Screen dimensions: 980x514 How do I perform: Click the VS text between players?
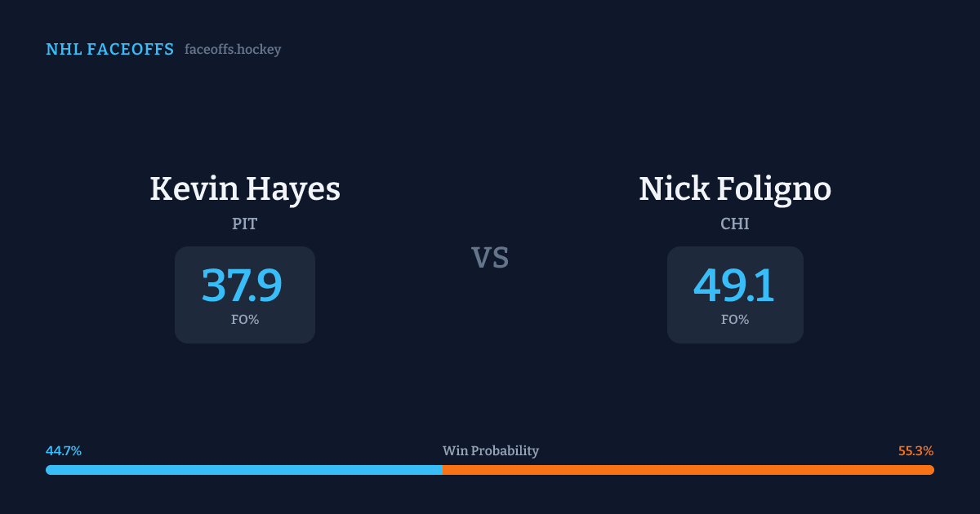(x=490, y=258)
